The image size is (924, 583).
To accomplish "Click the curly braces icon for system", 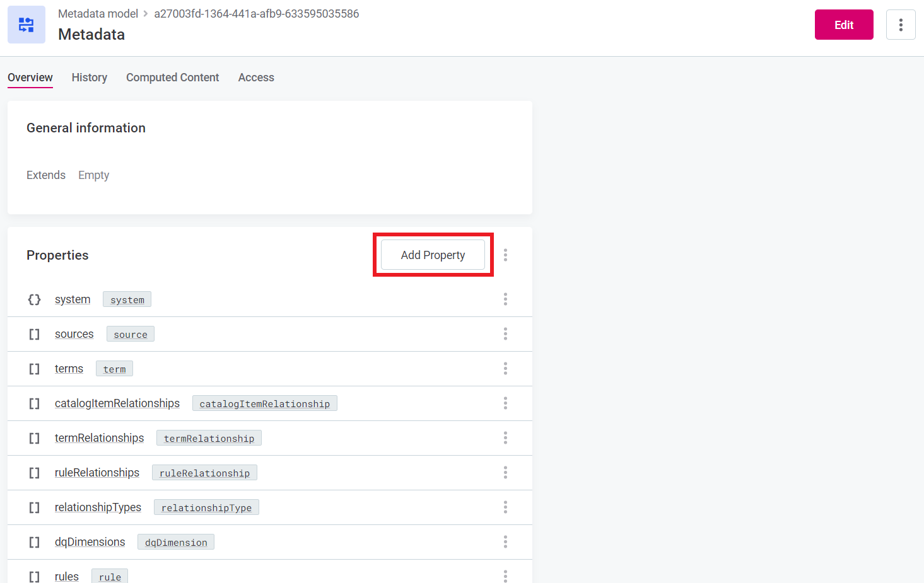I will pyautogui.click(x=34, y=299).
